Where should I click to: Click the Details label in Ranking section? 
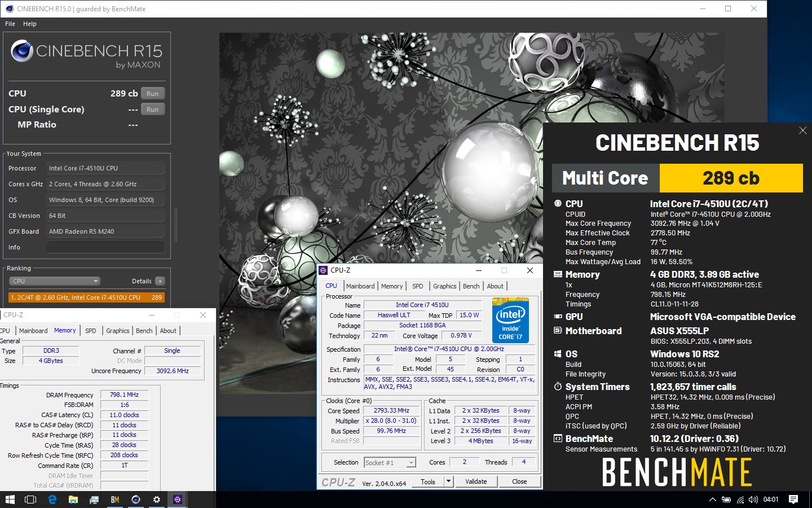tap(142, 281)
